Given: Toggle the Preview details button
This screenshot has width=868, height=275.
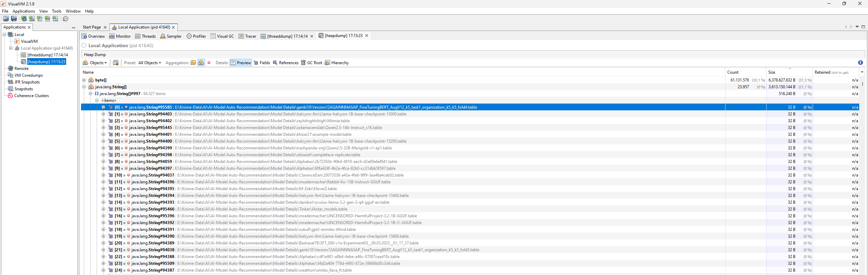Looking at the screenshot, I should pyautogui.click(x=241, y=63).
